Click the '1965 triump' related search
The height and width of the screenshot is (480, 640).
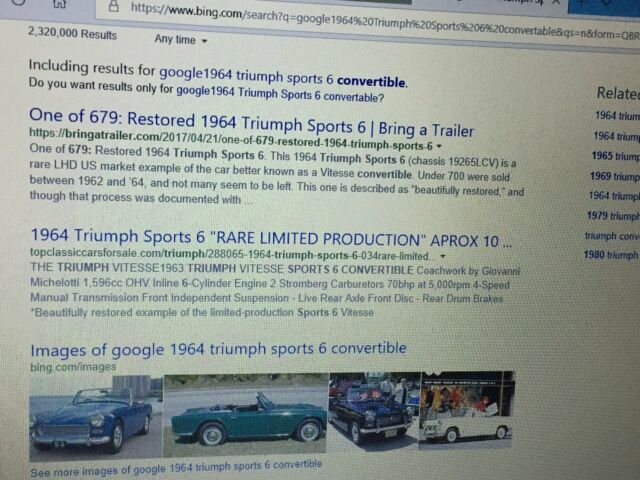[616, 156]
